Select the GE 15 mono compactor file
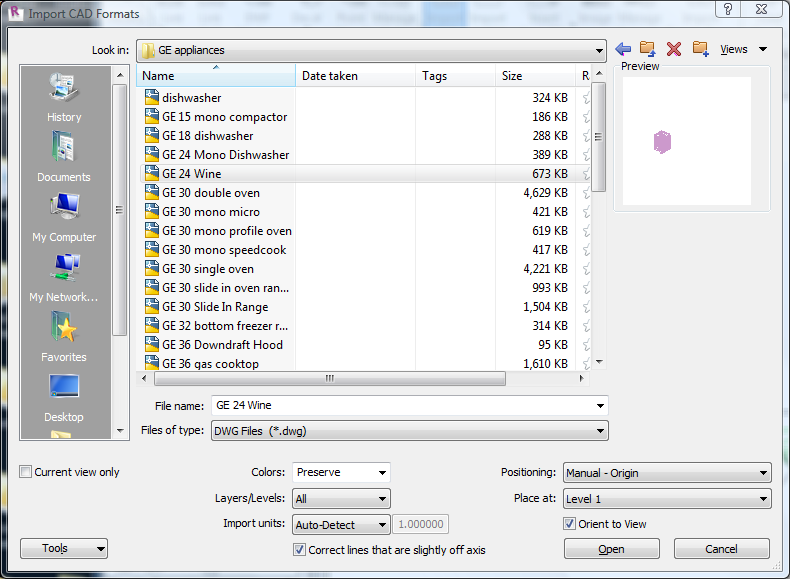This screenshot has height=579, width=790. tap(225, 117)
